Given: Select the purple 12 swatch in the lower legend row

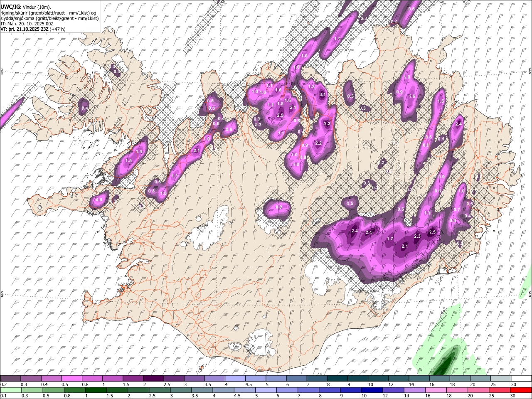Looking at the screenshot, I should coord(393,390).
